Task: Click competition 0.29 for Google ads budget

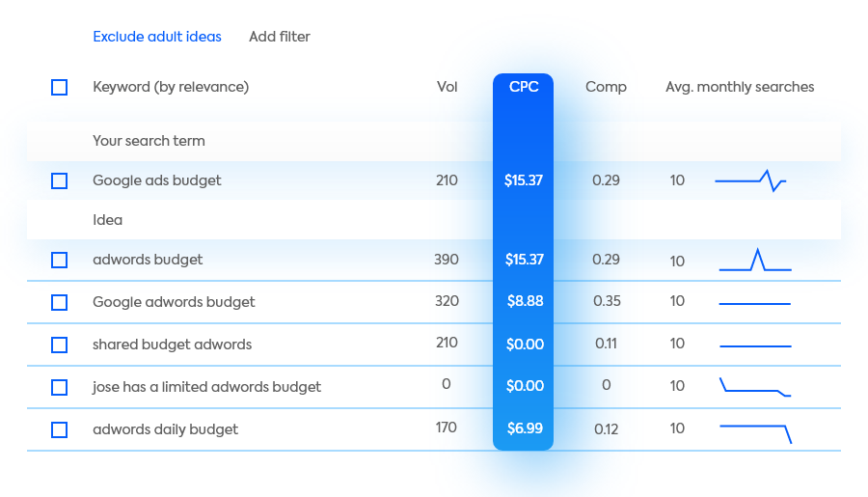Action: pos(607,180)
